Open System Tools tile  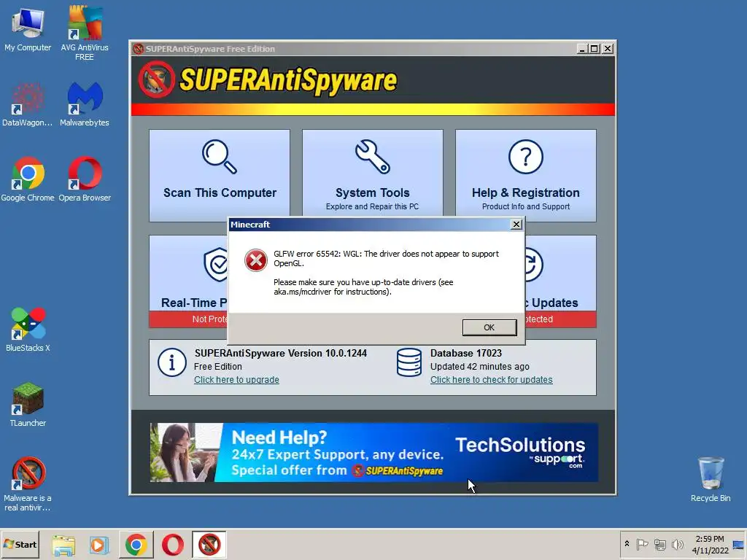(x=373, y=174)
